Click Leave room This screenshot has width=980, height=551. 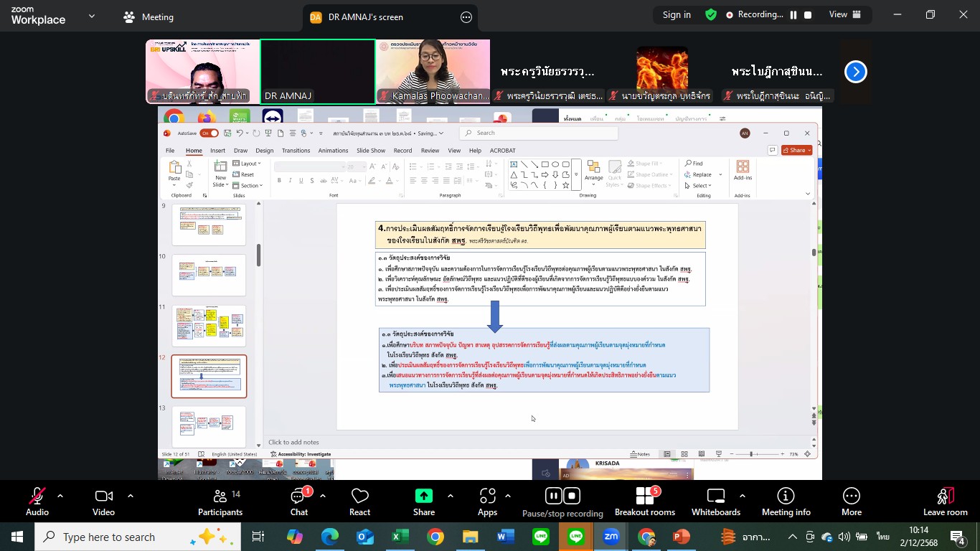click(945, 501)
